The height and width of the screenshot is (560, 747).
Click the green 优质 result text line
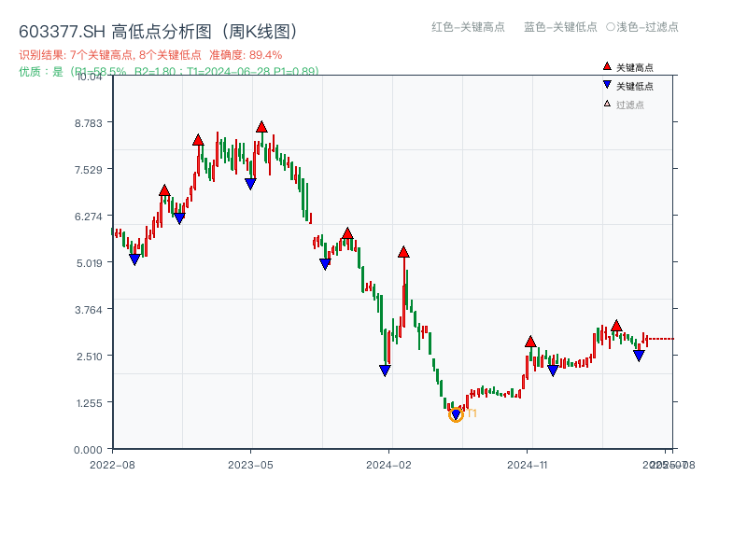coord(168,71)
